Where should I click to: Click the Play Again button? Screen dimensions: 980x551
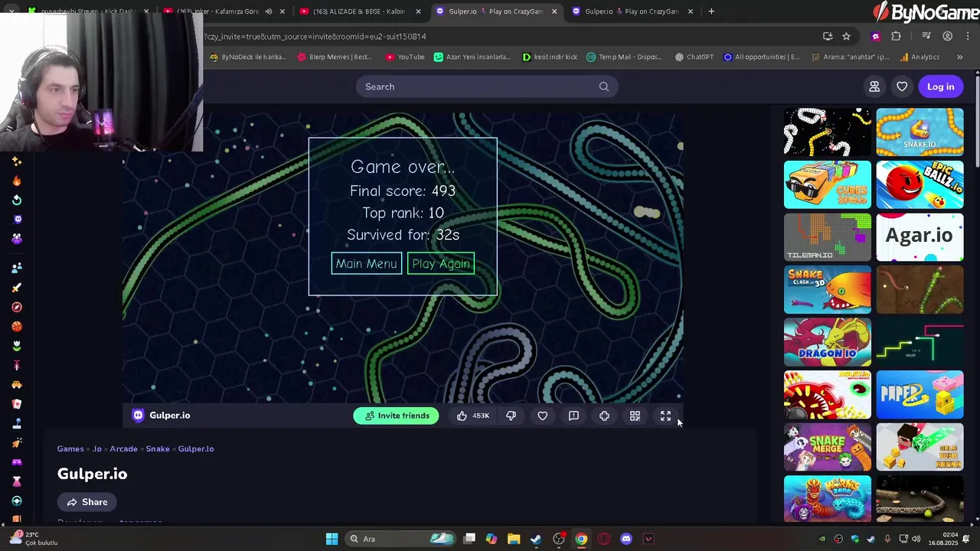click(441, 263)
